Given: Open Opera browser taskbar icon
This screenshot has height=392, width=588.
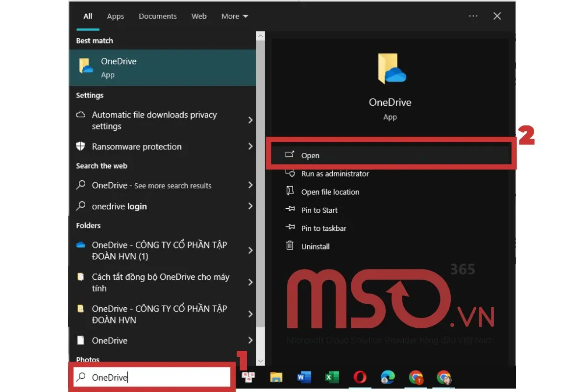Looking at the screenshot, I should [x=360, y=377].
